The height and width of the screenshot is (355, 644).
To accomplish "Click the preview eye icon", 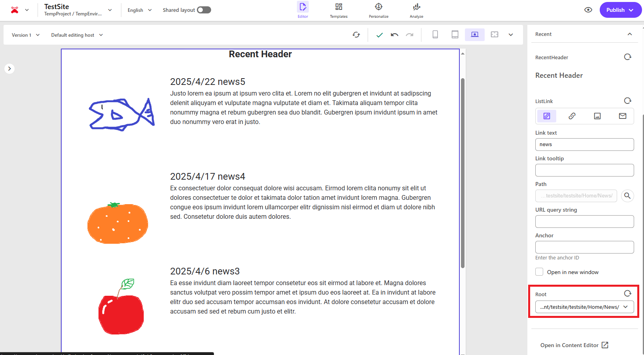I will (588, 10).
